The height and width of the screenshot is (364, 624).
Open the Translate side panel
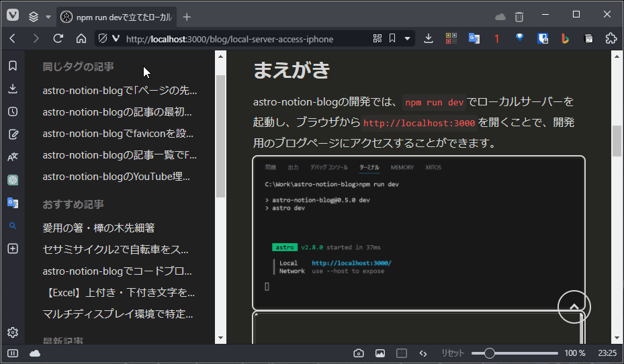pos(13,157)
